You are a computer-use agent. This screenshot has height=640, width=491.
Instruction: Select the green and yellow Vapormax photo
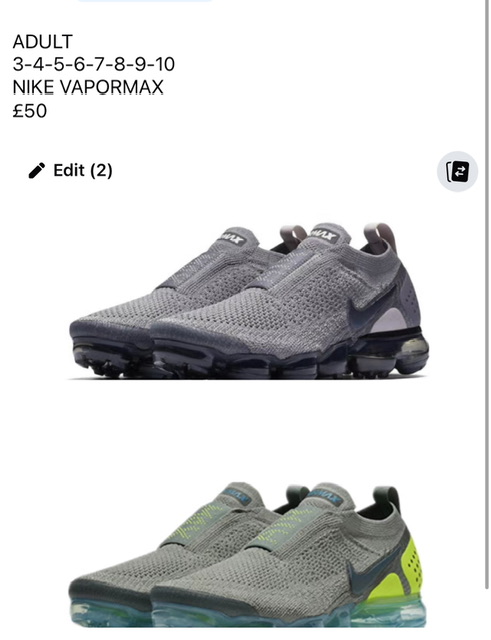pyautogui.click(x=248, y=554)
